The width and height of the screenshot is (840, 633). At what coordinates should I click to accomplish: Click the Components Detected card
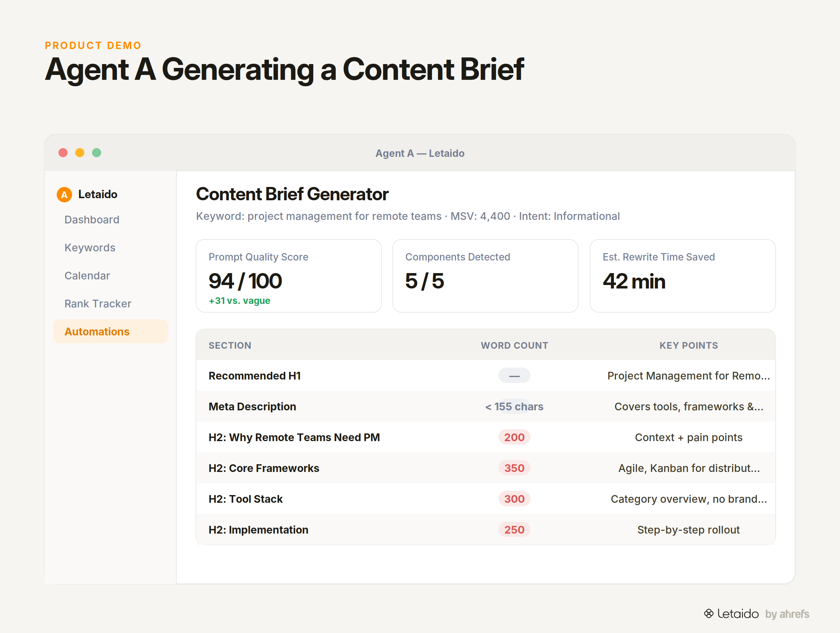pos(485,276)
